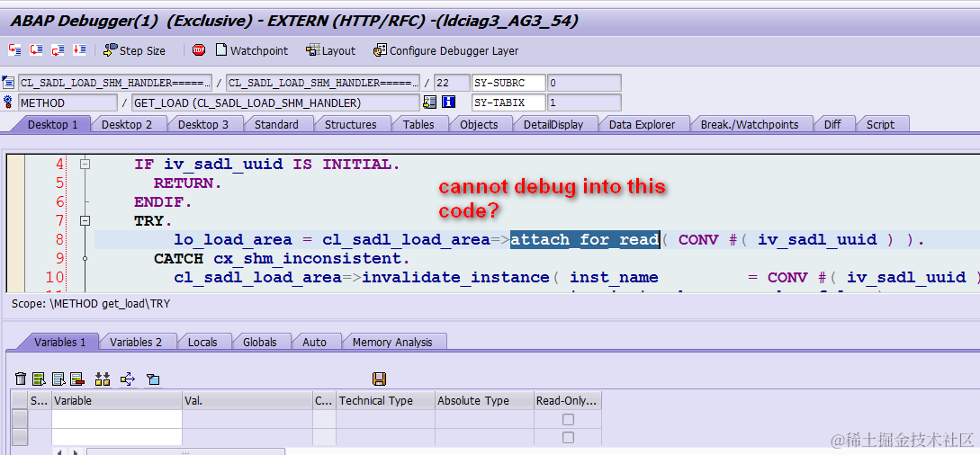The image size is (980, 455).
Task: Select the Auto tab
Action: pyautogui.click(x=314, y=342)
